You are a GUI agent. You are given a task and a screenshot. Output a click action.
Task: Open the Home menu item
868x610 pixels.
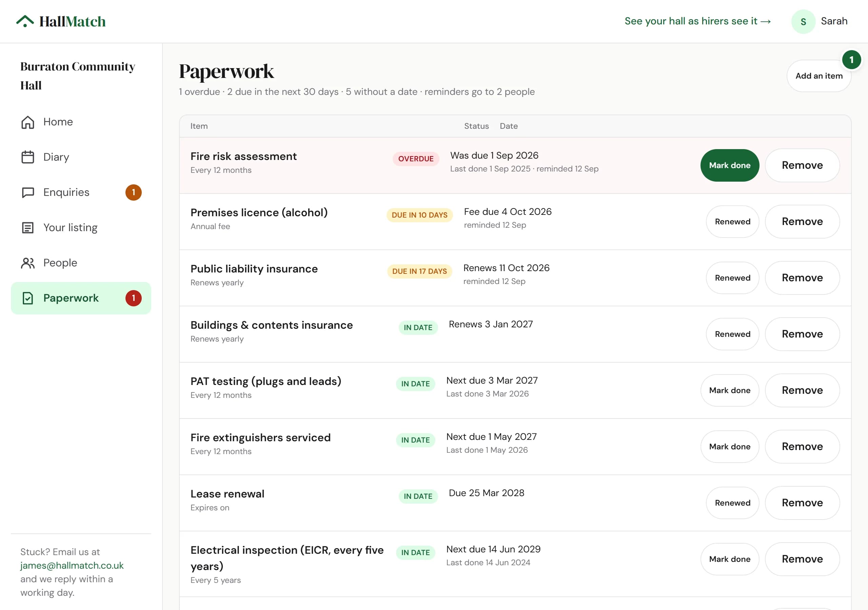(81, 122)
